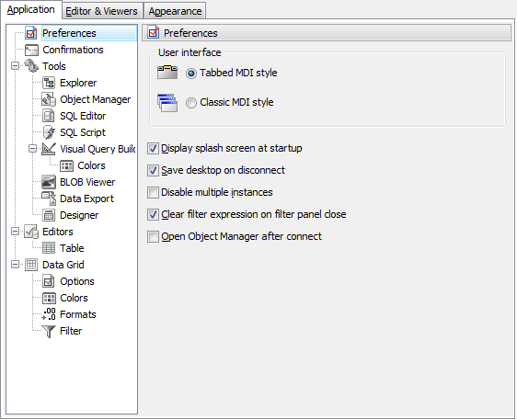
Task: Enable Disable multiple instances checkbox
Action: pyautogui.click(x=153, y=192)
